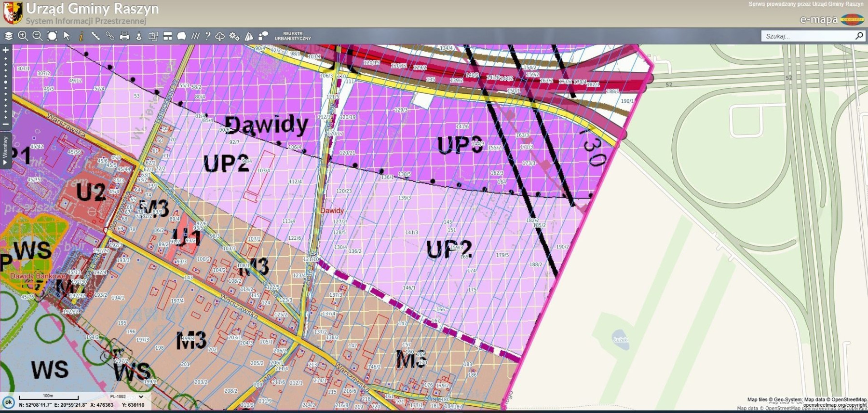This screenshot has width=868, height=413.
Task: Open the Rejestr Urbanistyczny menu
Action: 293,36
